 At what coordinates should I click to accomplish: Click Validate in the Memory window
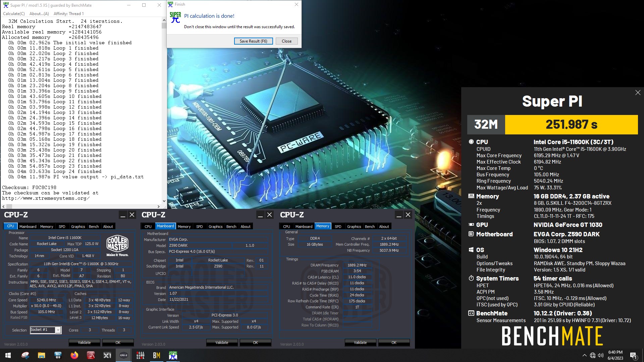[360, 343]
